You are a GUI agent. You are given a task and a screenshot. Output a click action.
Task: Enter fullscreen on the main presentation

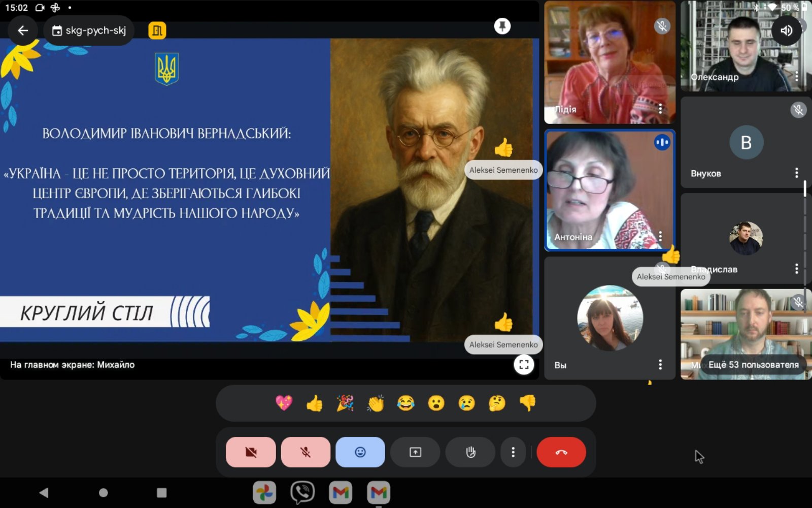click(524, 364)
